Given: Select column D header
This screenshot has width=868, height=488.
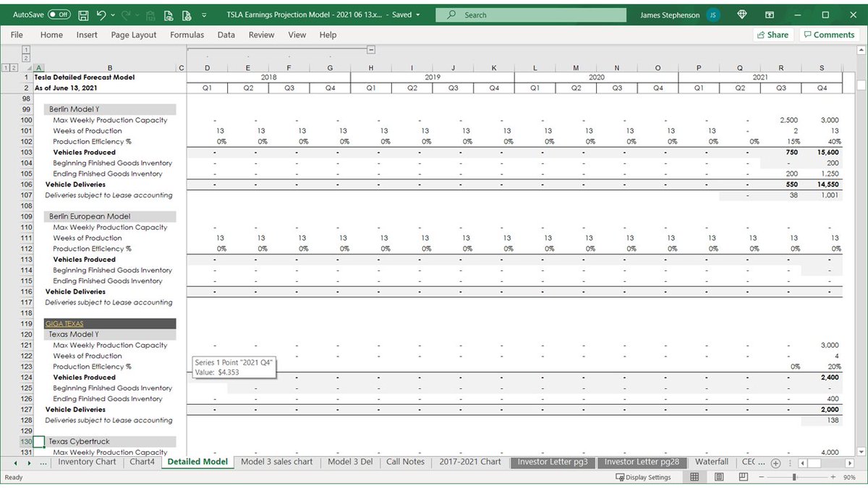Looking at the screenshot, I should tap(208, 67).
